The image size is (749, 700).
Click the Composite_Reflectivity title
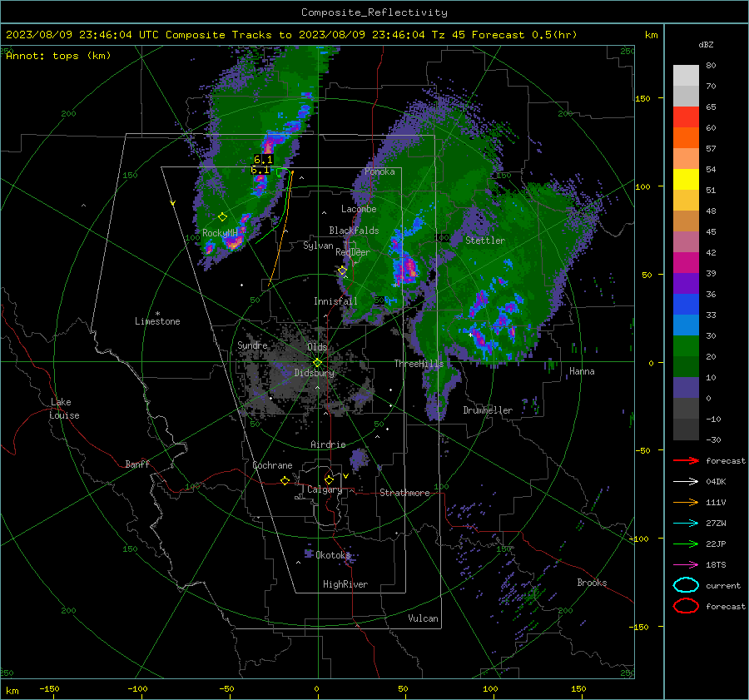[x=374, y=12]
